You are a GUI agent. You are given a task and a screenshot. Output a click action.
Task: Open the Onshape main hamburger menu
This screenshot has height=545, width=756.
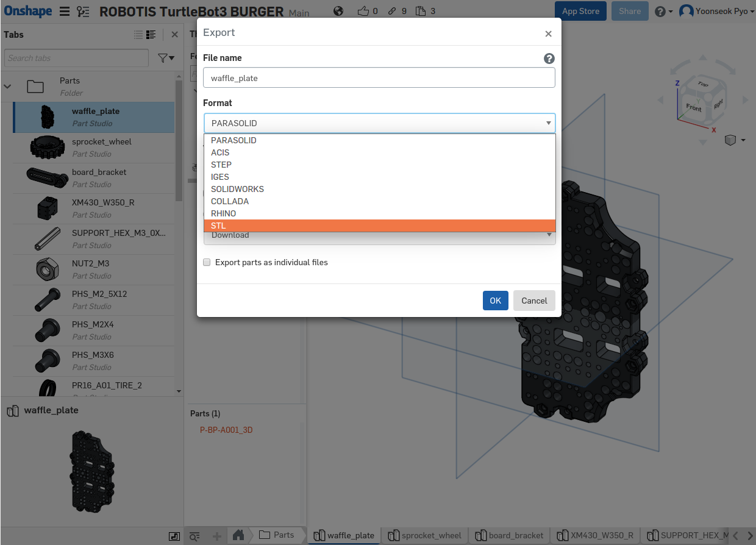[x=65, y=12]
